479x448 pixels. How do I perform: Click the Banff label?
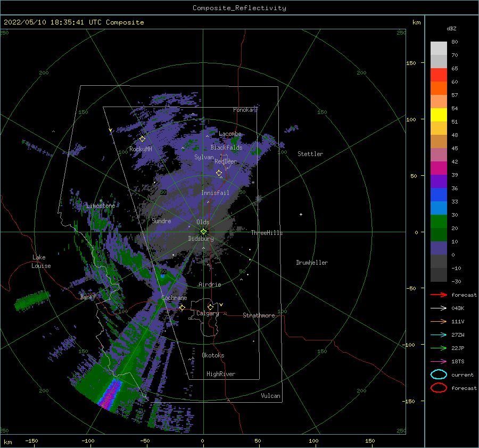pyautogui.click(x=88, y=297)
